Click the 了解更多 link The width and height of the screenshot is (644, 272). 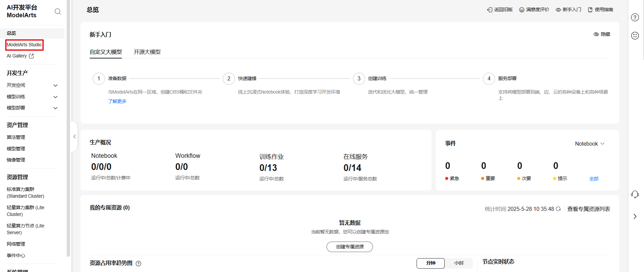pyautogui.click(x=117, y=101)
